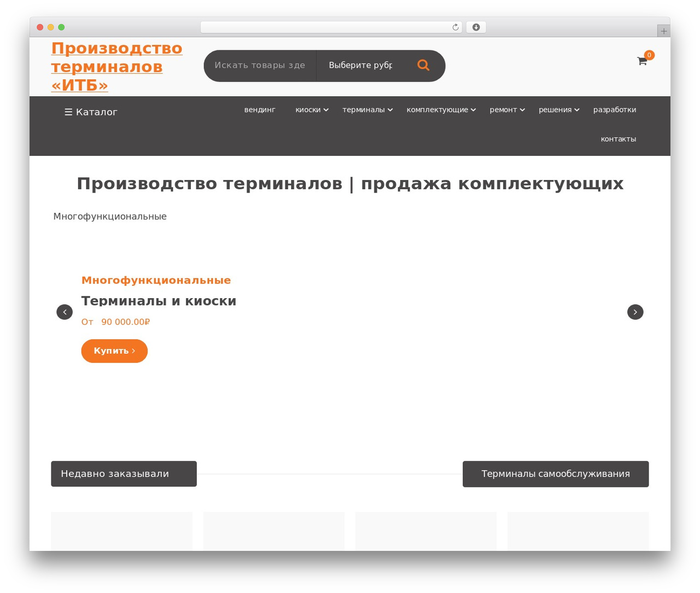The image size is (700, 593).
Task: Expand the комплектующие dropdown menu
Action: pyautogui.click(x=441, y=109)
